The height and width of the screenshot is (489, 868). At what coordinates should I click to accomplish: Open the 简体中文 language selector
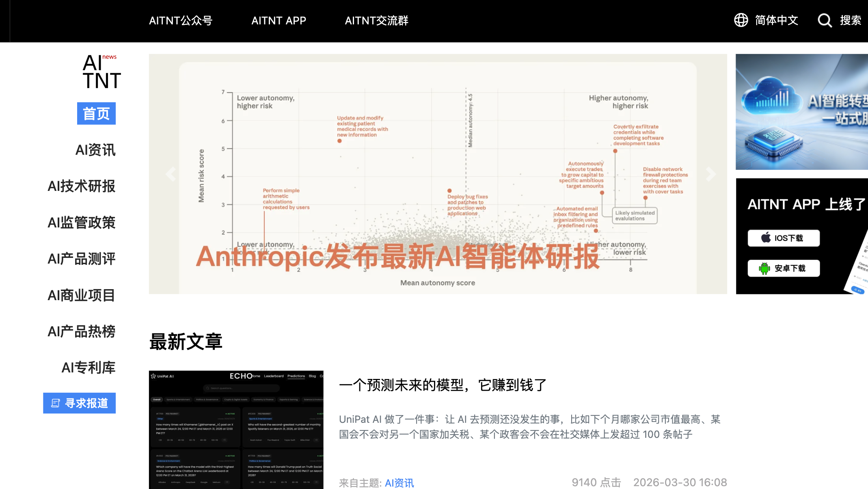pos(776,20)
